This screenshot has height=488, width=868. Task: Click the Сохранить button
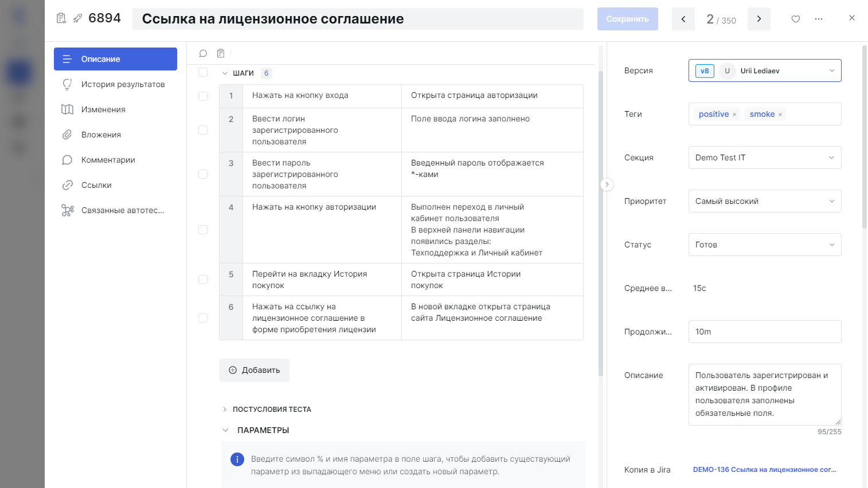628,19
